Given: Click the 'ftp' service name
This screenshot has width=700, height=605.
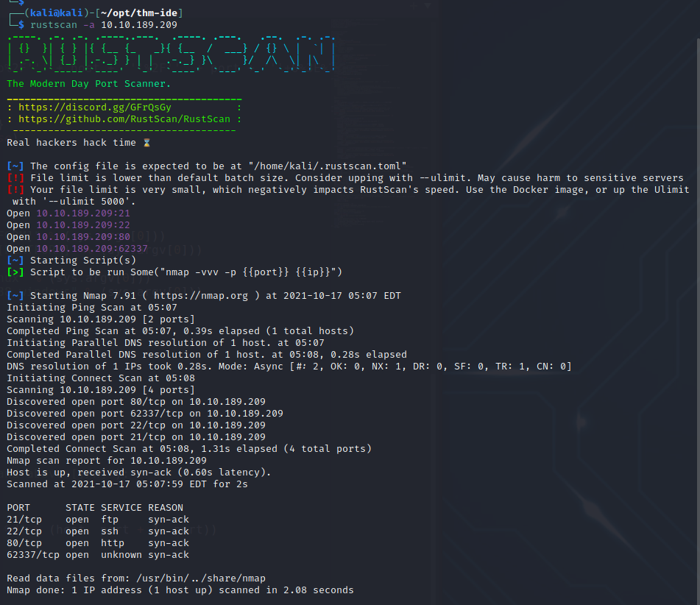Looking at the screenshot, I should tap(110, 520).
